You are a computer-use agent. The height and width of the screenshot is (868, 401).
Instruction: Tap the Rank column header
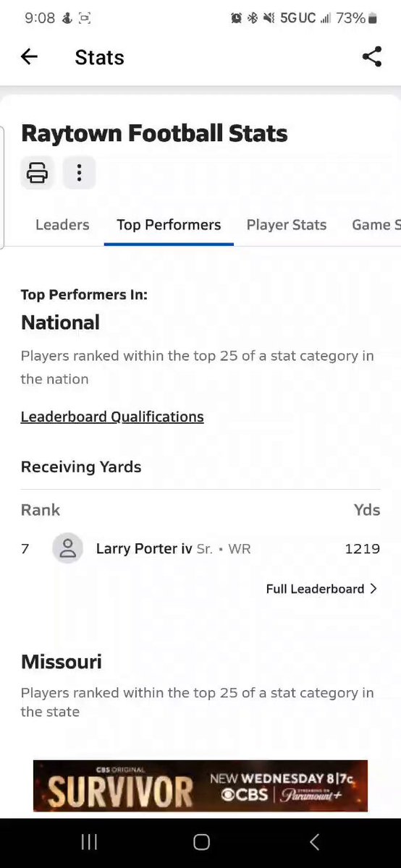41,510
